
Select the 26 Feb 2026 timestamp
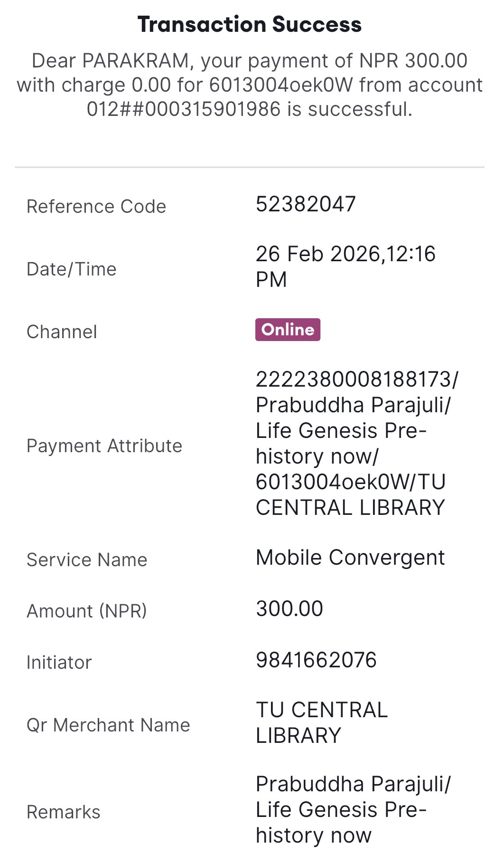[x=345, y=266]
